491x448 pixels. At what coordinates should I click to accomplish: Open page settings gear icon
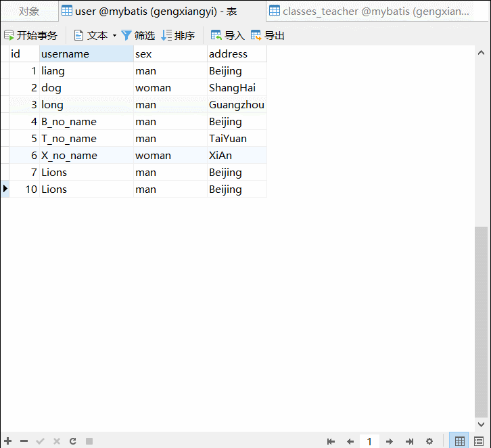tap(429, 441)
